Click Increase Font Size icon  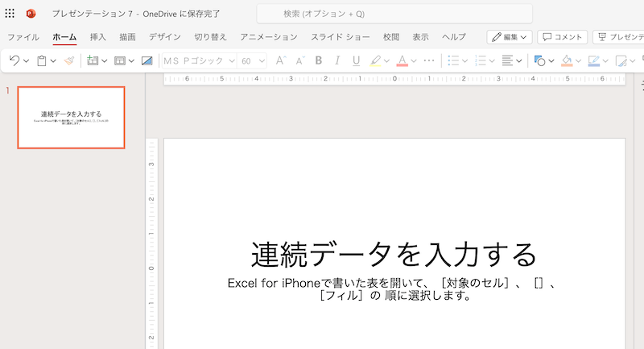tap(280, 60)
